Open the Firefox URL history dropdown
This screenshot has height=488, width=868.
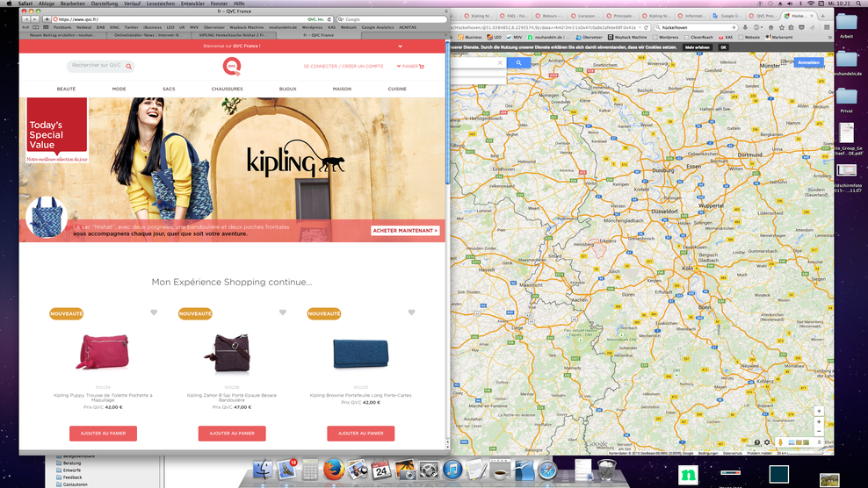(640, 27)
